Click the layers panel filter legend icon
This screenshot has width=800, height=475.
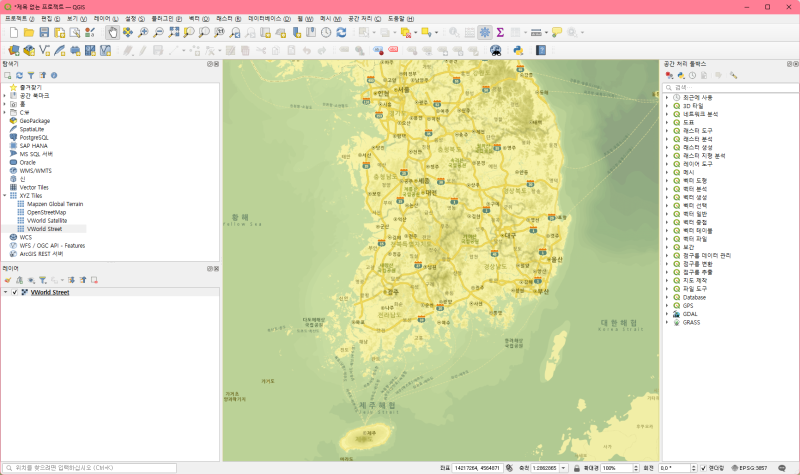(43, 280)
